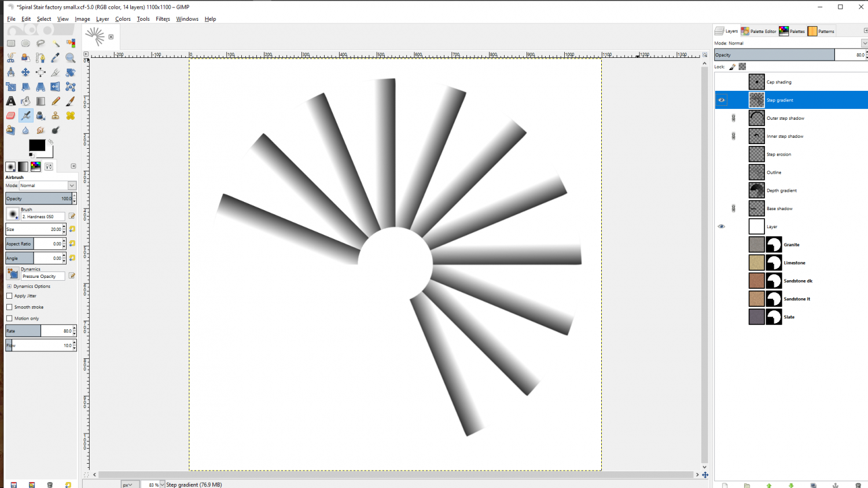
Task: Toggle the lock alpha channel checkerboard icon
Action: pyautogui.click(x=742, y=67)
